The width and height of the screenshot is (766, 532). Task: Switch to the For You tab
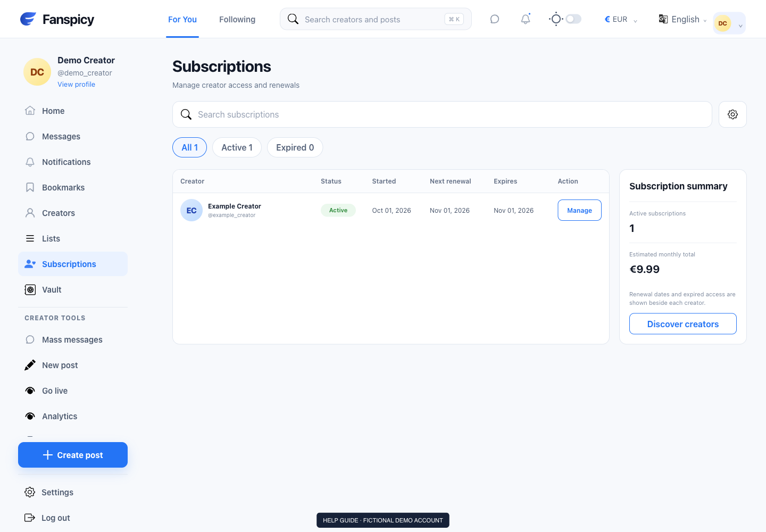182,19
